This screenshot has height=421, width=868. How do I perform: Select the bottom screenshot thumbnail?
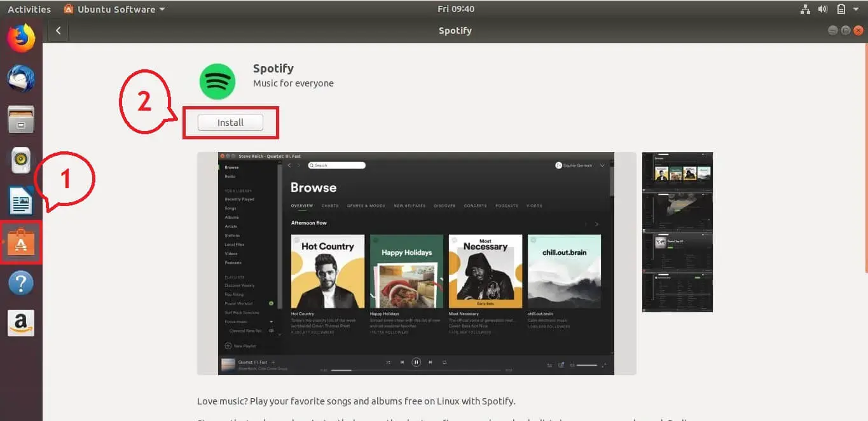click(677, 292)
